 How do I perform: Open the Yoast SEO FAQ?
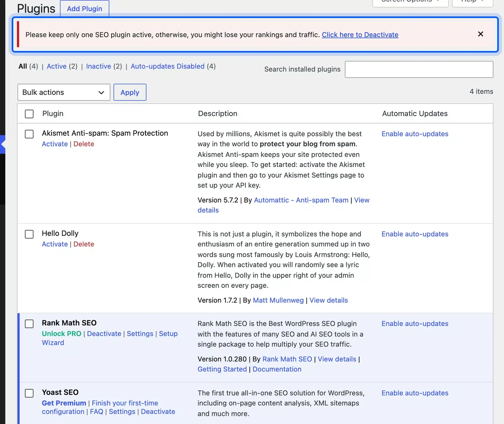click(97, 412)
